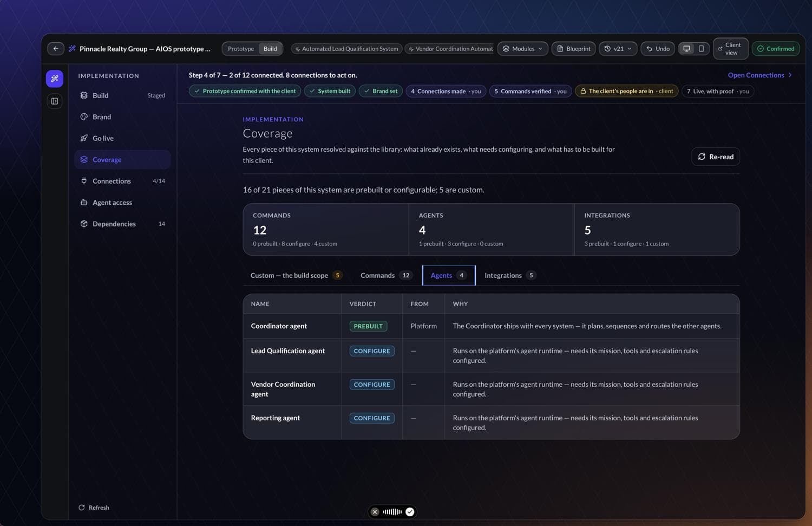The width and height of the screenshot is (812, 526).
Task: Click Coordinator agent name cell
Action: [x=292, y=326]
